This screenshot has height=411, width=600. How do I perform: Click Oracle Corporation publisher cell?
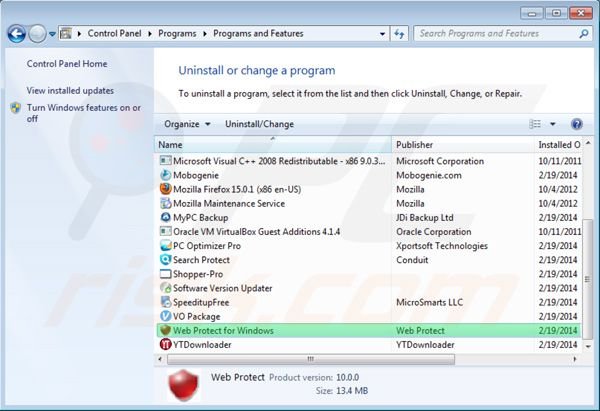coord(434,232)
